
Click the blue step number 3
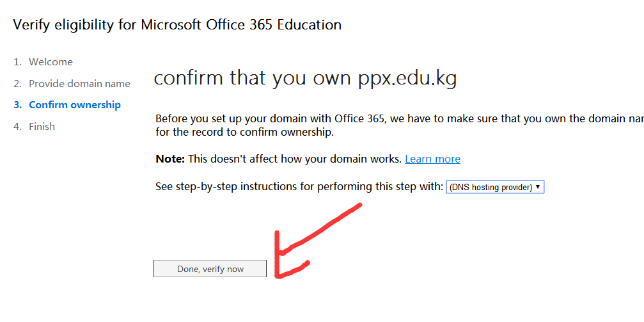point(17,105)
